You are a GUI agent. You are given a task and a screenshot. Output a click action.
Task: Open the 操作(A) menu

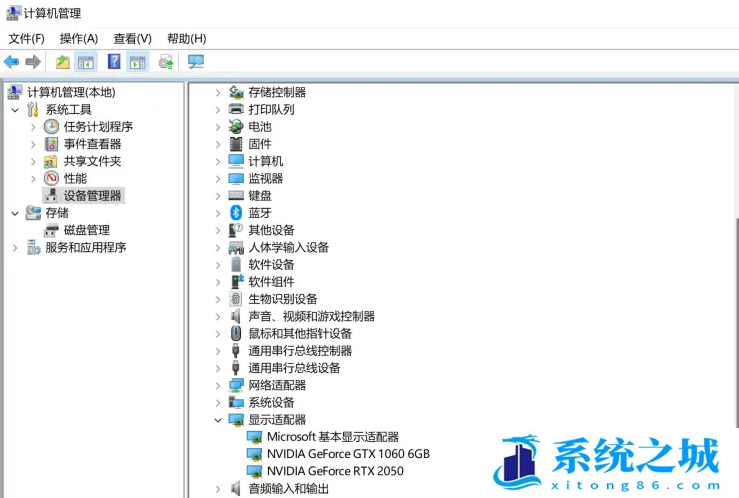click(79, 38)
